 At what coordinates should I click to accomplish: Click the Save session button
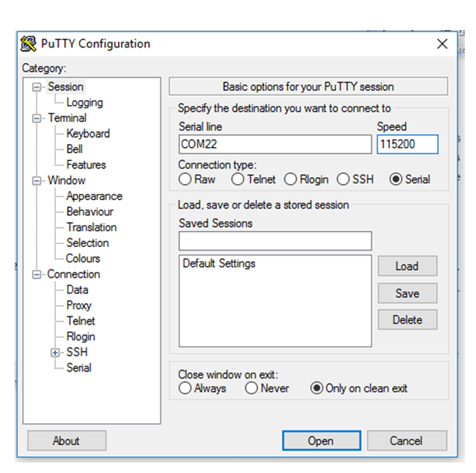point(407,293)
